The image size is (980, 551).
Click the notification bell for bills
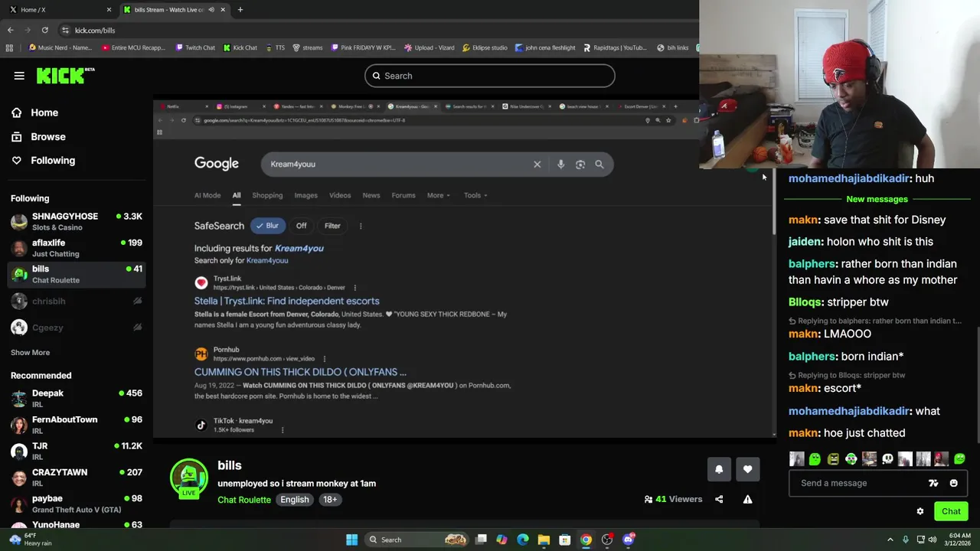point(719,469)
